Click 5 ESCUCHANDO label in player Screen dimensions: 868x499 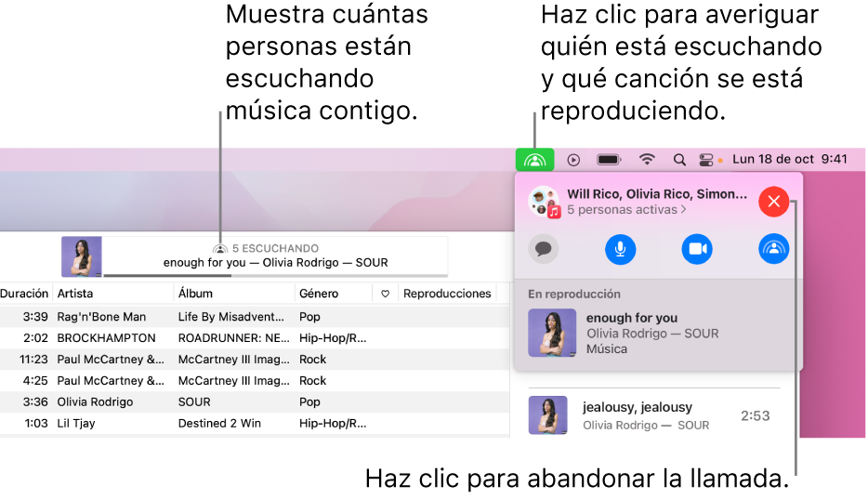pyautogui.click(x=275, y=248)
